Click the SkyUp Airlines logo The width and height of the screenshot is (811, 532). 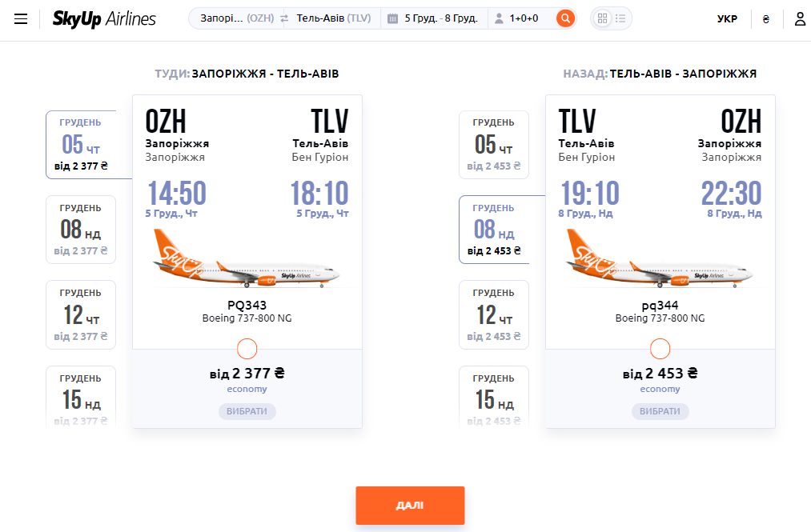click(104, 19)
